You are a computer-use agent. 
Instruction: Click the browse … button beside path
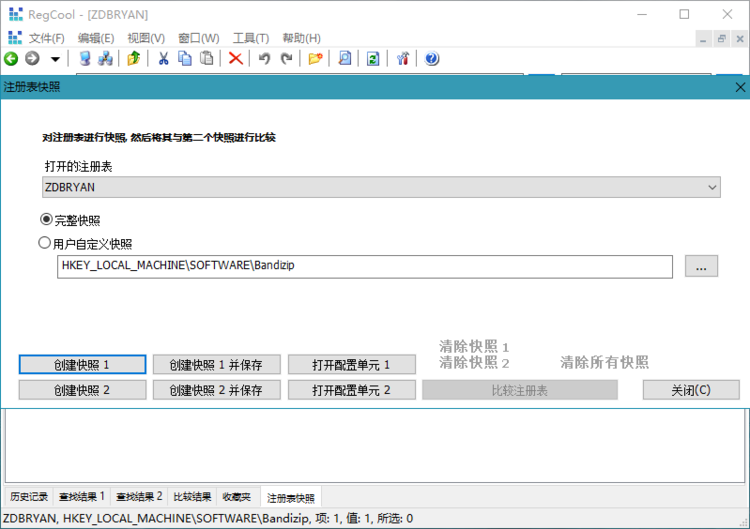click(x=701, y=266)
